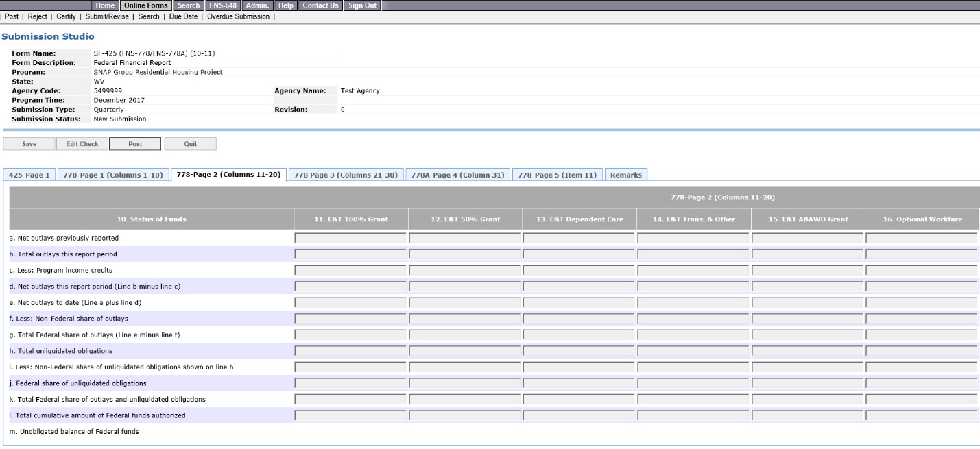
Task: Click the Post button
Action: pyautogui.click(x=135, y=144)
